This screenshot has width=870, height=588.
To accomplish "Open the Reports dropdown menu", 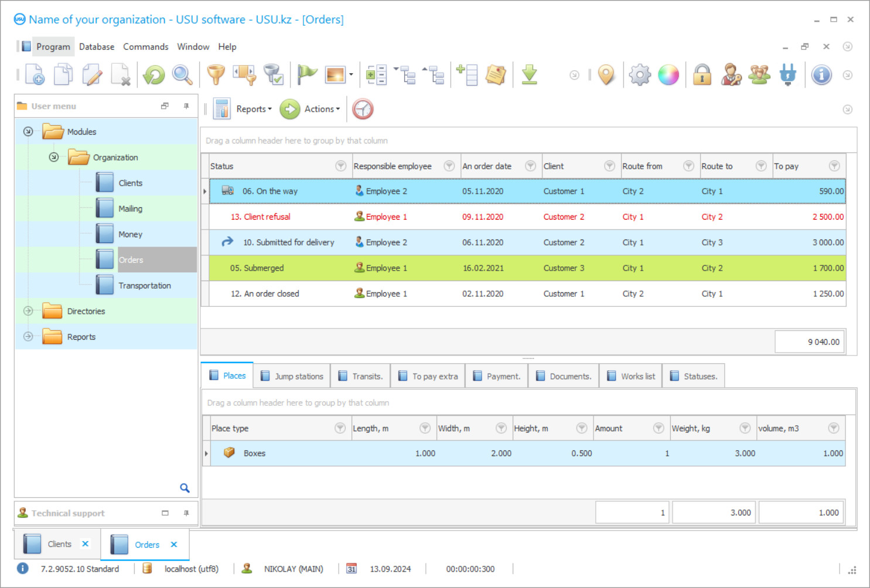I will [x=253, y=109].
